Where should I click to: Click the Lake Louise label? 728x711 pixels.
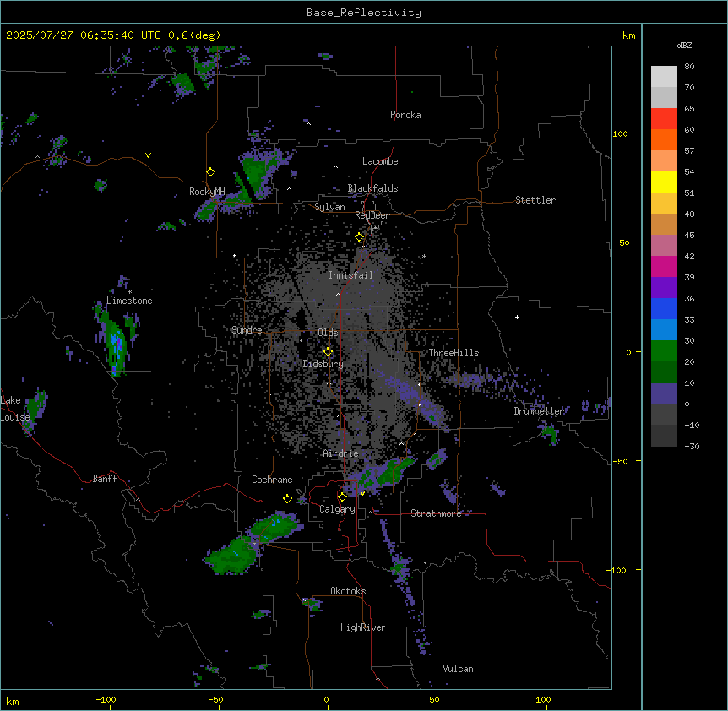click(x=14, y=409)
